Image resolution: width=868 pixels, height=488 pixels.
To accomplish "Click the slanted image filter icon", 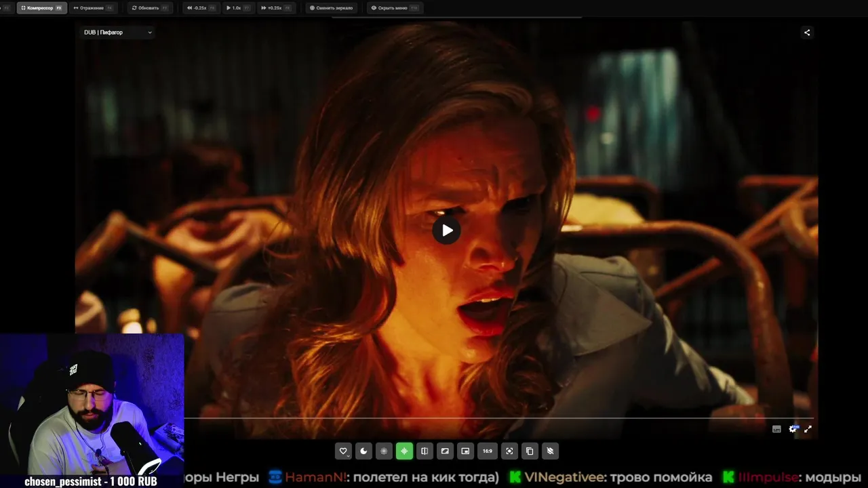I will pos(445,451).
